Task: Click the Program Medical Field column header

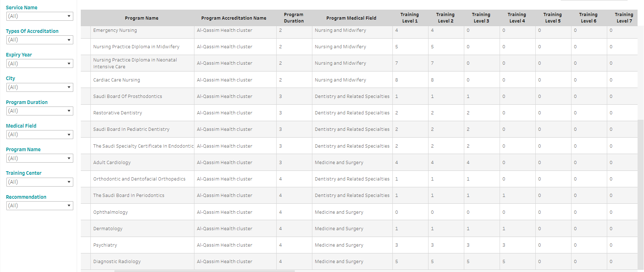Action: [x=351, y=18]
